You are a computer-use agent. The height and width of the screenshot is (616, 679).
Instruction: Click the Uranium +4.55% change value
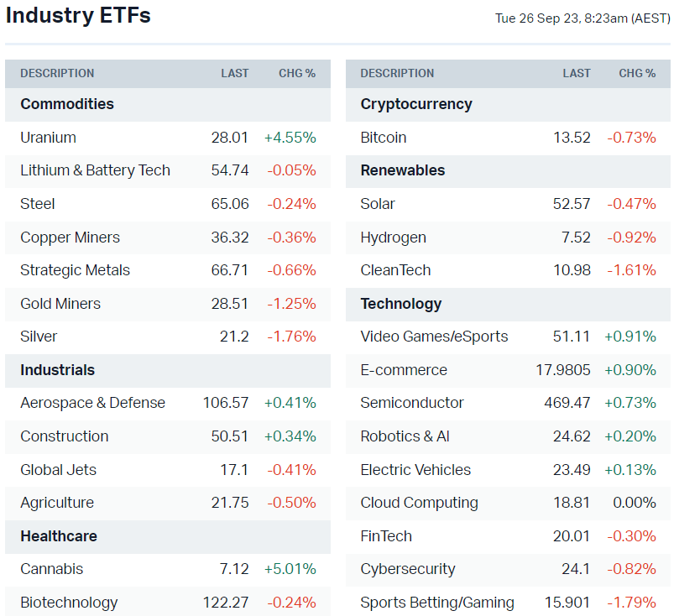[x=290, y=138]
